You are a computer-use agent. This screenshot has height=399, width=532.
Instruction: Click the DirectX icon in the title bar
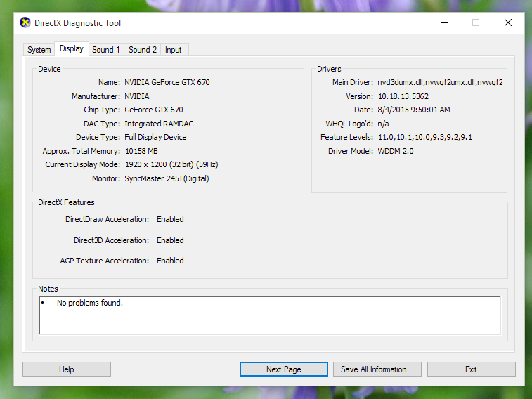point(25,23)
